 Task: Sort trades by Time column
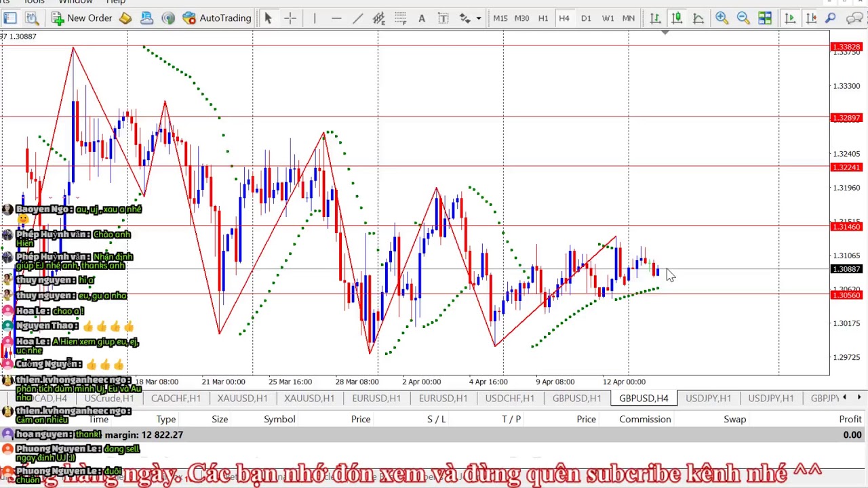(x=98, y=420)
